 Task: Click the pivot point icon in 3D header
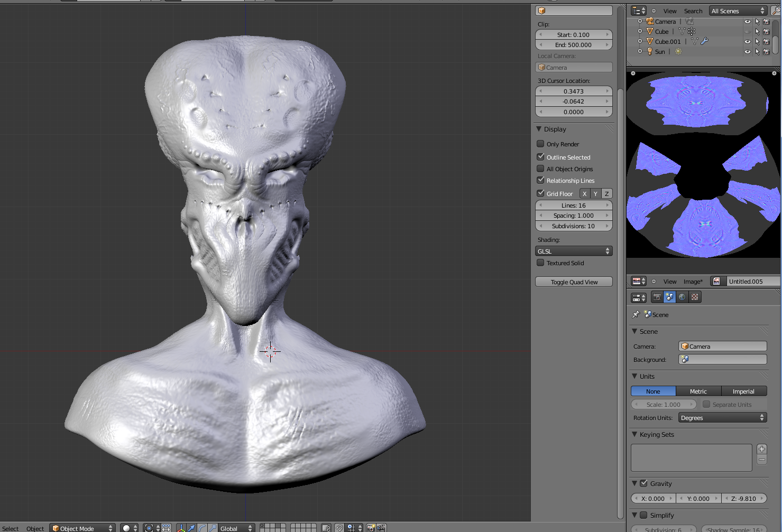tap(152, 528)
